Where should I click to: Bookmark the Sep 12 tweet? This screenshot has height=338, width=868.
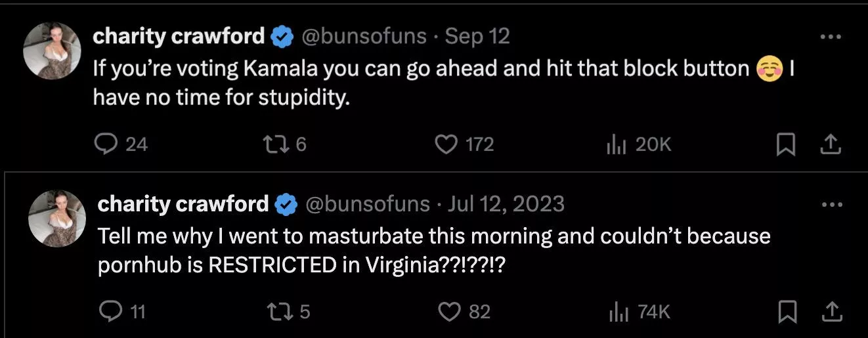(x=785, y=144)
